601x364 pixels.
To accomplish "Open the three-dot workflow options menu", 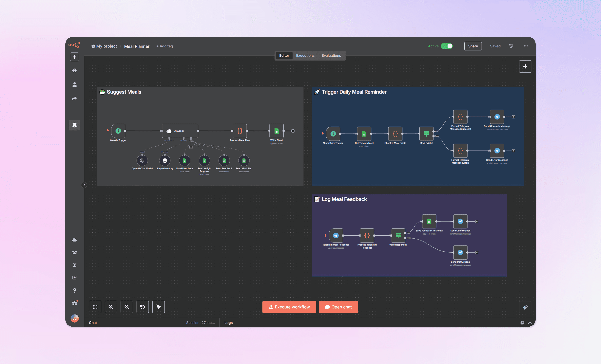I will click(526, 46).
